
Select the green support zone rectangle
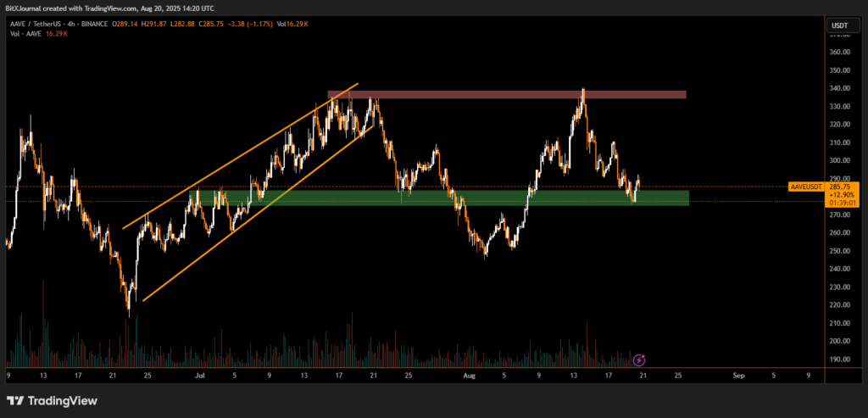(475, 198)
